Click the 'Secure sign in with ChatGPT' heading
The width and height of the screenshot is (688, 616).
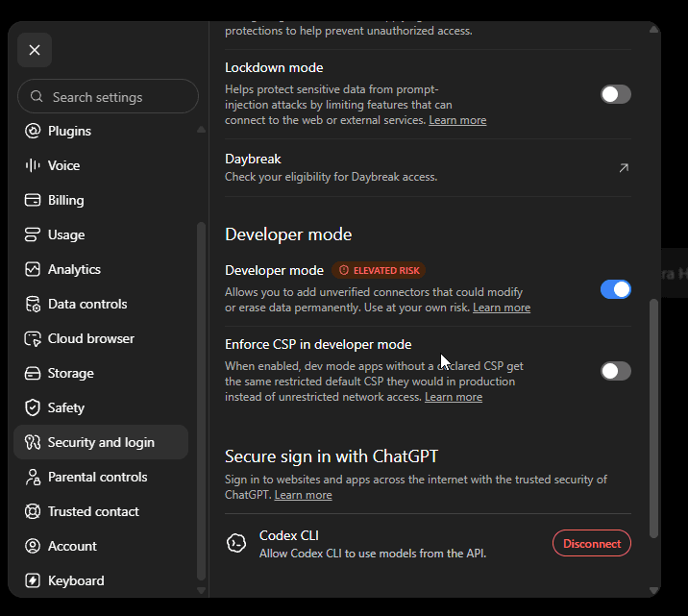pyautogui.click(x=332, y=456)
